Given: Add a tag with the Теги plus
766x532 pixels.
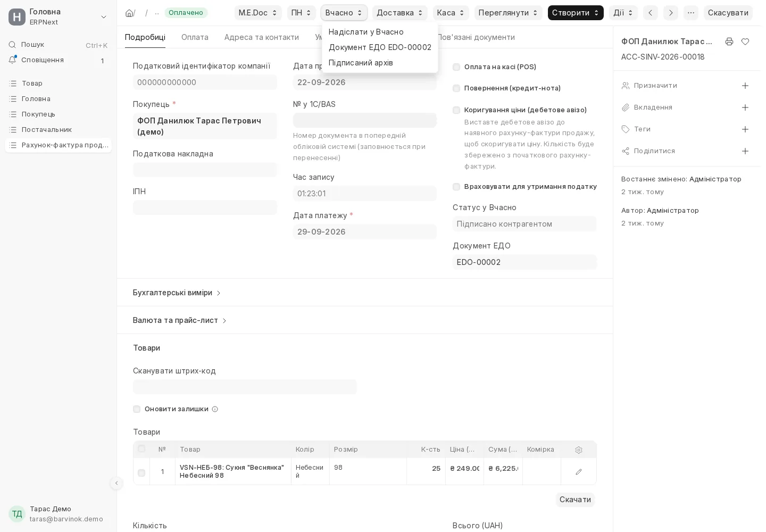Looking at the screenshot, I should [745, 129].
